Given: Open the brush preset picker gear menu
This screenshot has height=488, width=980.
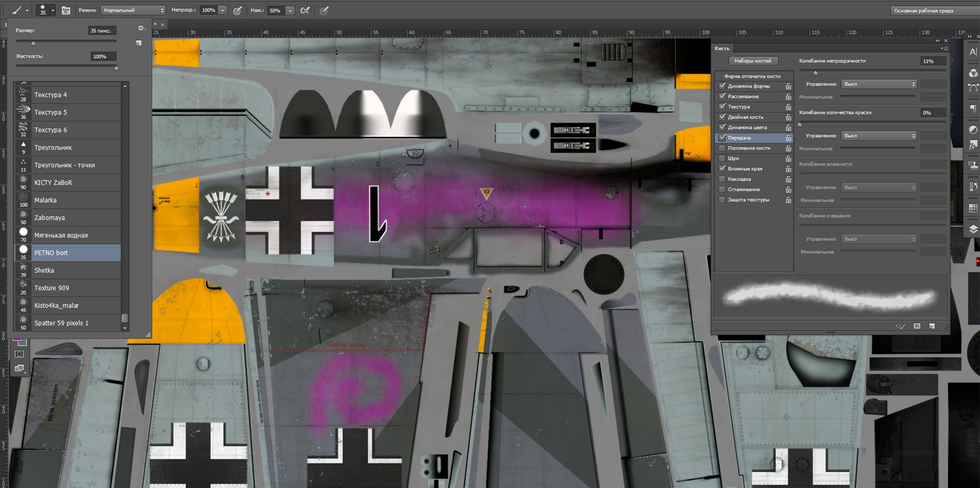Looking at the screenshot, I should tap(141, 28).
